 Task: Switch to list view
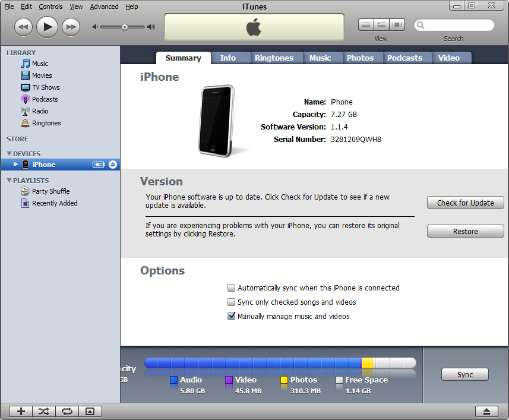click(366, 25)
